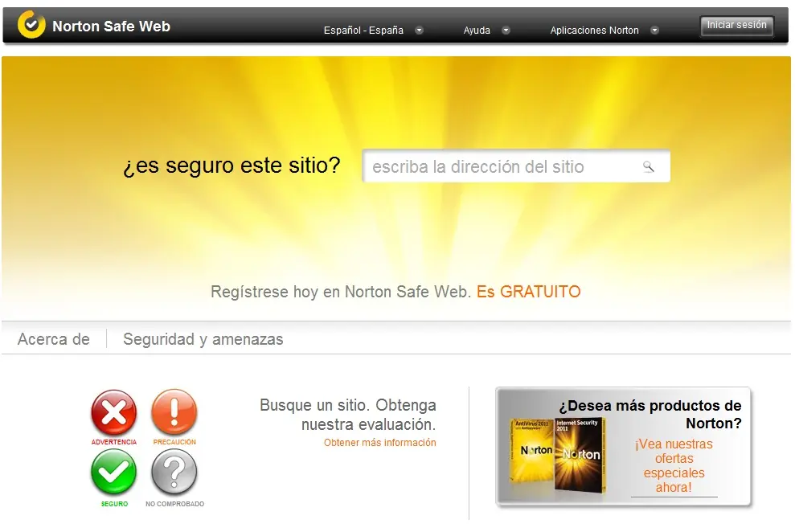Expand the Ayuda dropdown arrow

click(506, 31)
